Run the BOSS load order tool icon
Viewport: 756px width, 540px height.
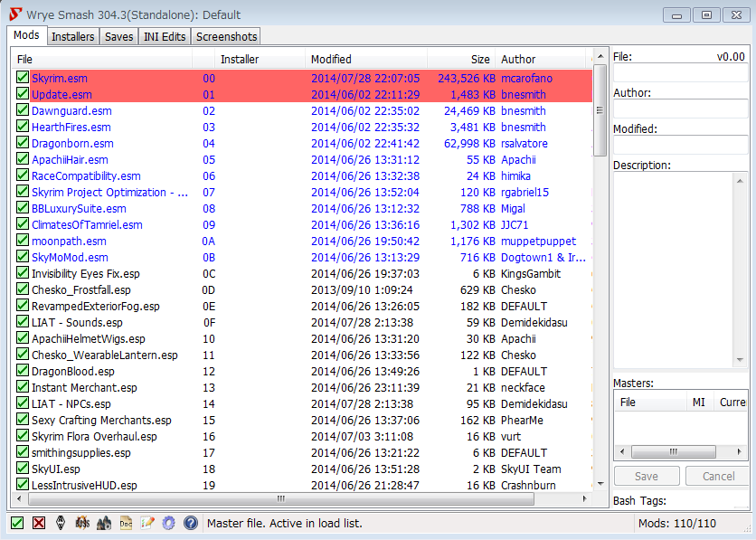click(82, 523)
